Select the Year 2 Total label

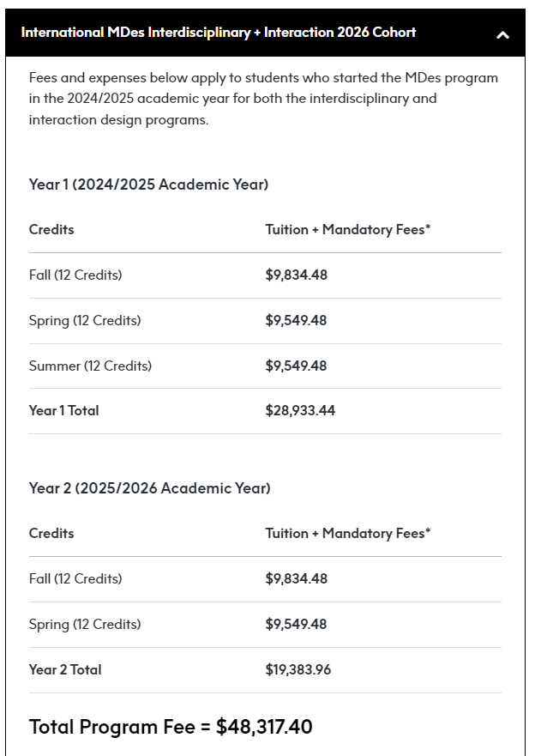tap(64, 670)
